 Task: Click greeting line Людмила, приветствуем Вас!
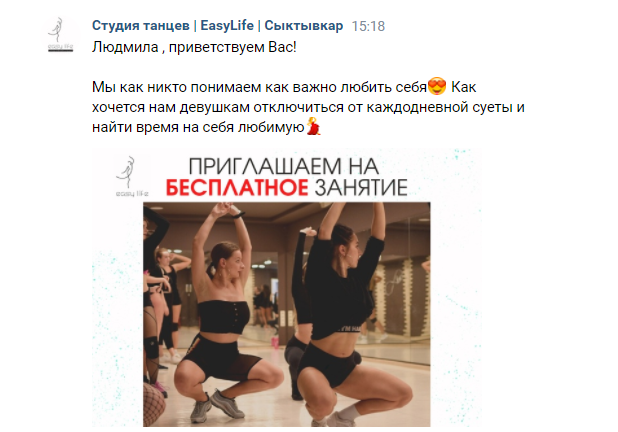pyautogui.click(x=194, y=47)
